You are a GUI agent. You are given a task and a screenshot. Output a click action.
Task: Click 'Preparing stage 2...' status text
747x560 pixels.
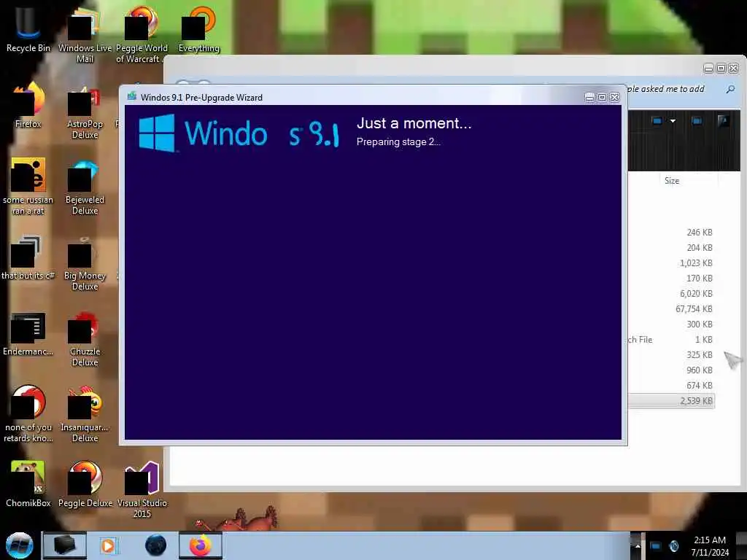click(398, 142)
